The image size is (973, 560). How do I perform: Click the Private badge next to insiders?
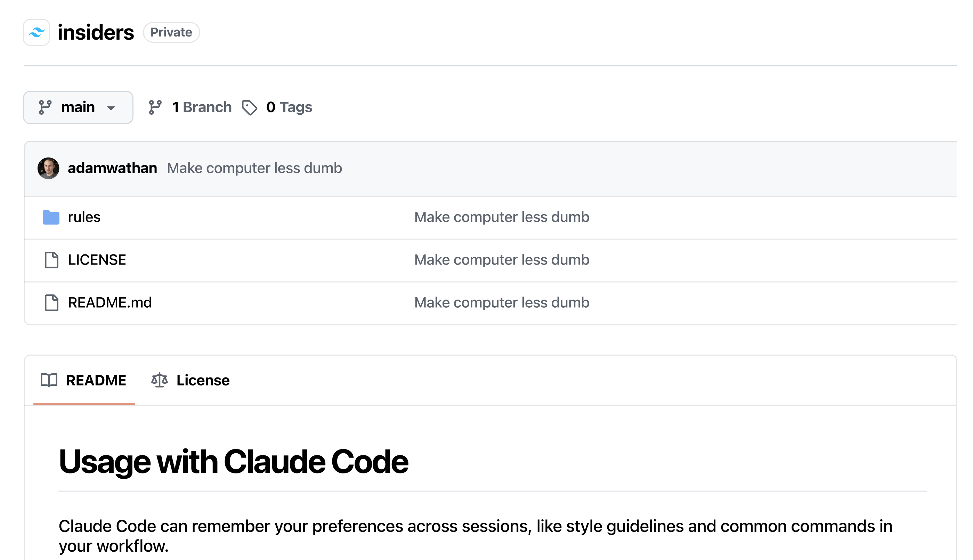[171, 32]
